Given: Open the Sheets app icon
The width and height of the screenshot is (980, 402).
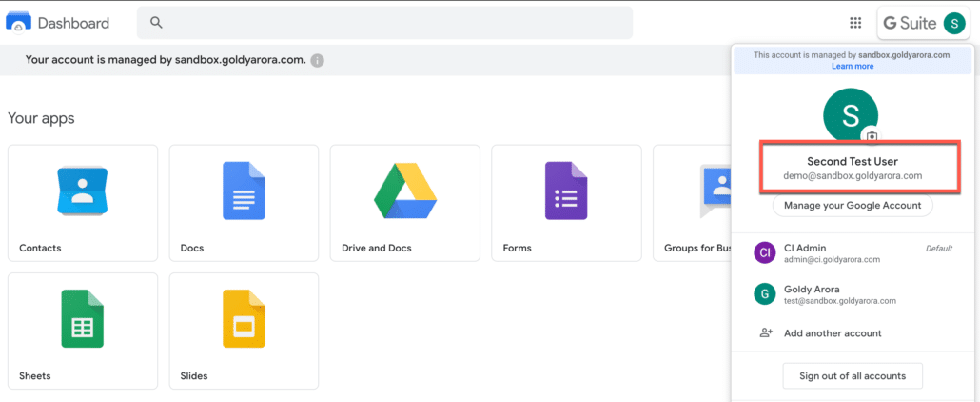Looking at the screenshot, I should point(82,318).
